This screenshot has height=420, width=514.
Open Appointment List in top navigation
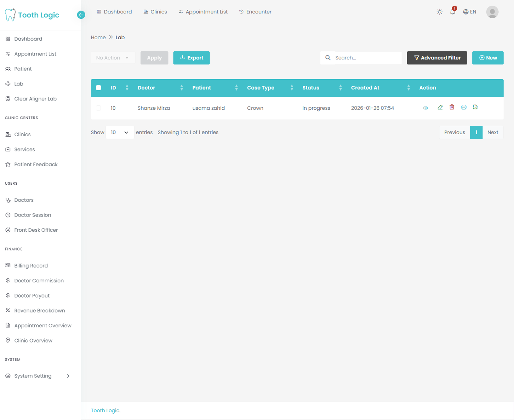[x=203, y=12]
